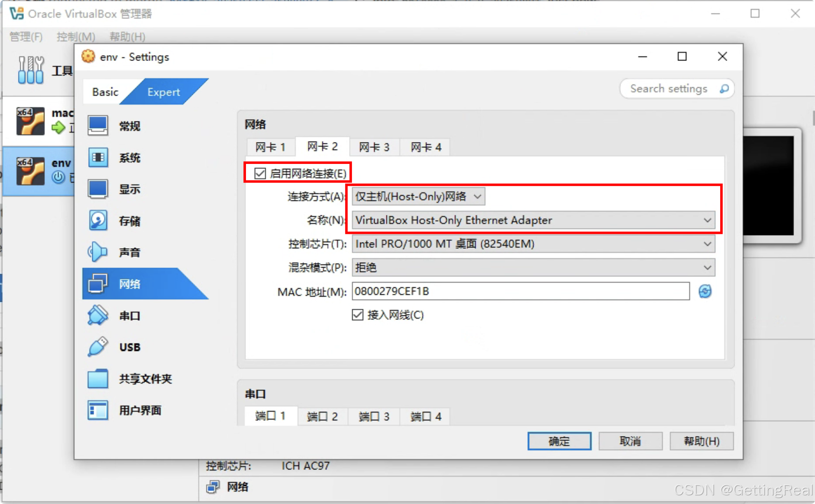
Task: Switch to 端口 3 serial tab
Action: (374, 416)
